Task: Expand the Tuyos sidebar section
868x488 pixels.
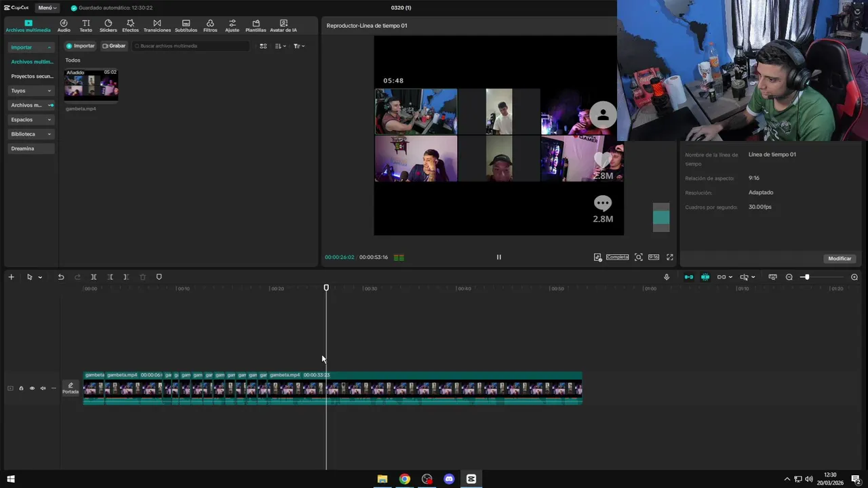Action: pyautogui.click(x=31, y=91)
